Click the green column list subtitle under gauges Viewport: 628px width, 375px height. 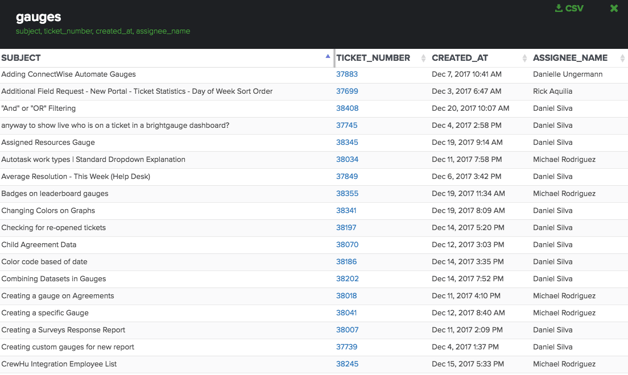point(103,31)
